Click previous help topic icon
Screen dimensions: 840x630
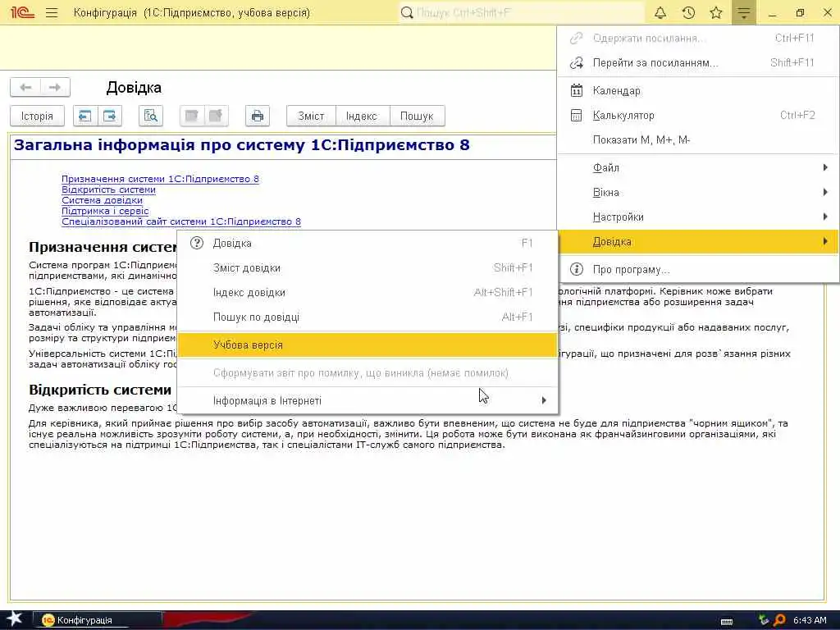click(85, 116)
